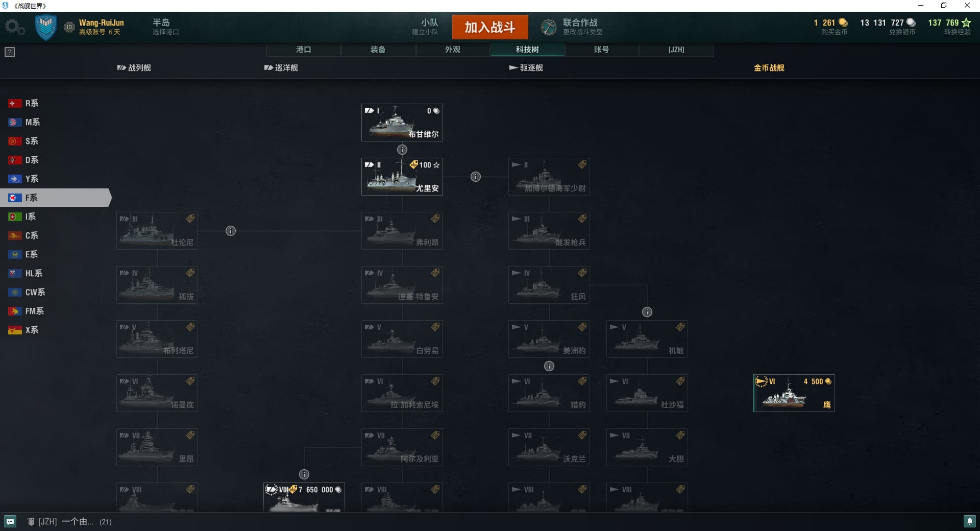Open the settings gear icon

[x=15, y=27]
